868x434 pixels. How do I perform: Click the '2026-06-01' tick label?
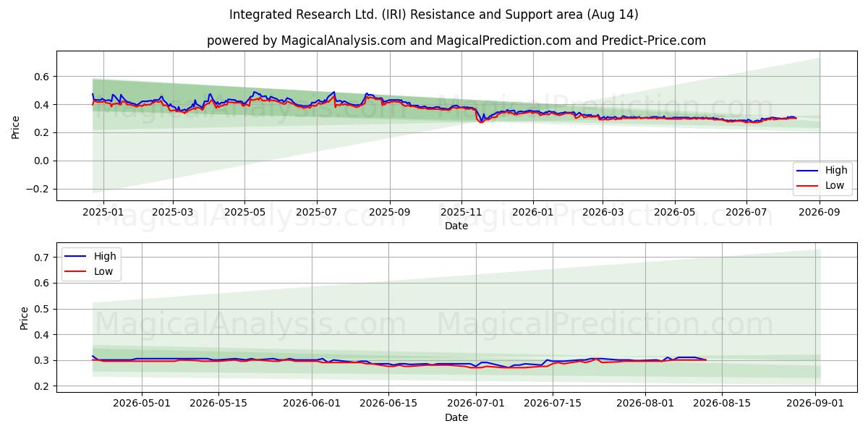pos(312,404)
